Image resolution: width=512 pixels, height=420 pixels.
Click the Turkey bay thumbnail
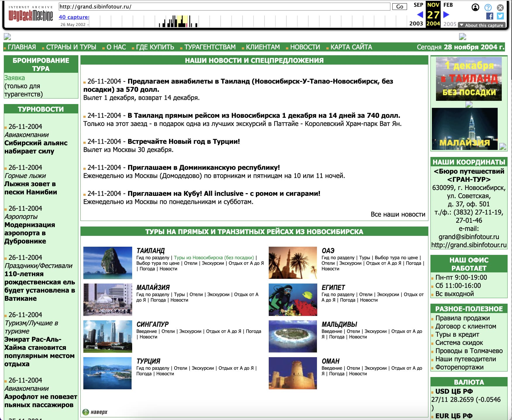pyautogui.click(x=108, y=373)
